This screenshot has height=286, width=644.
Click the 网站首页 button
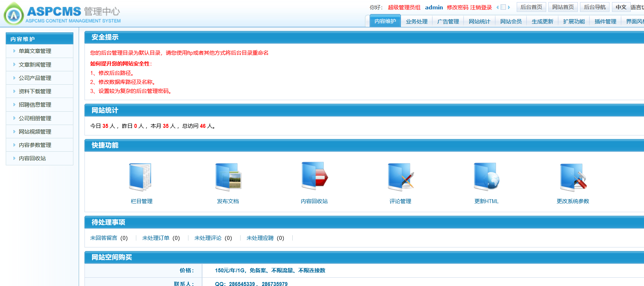pyautogui.click(x=563, y=7)
